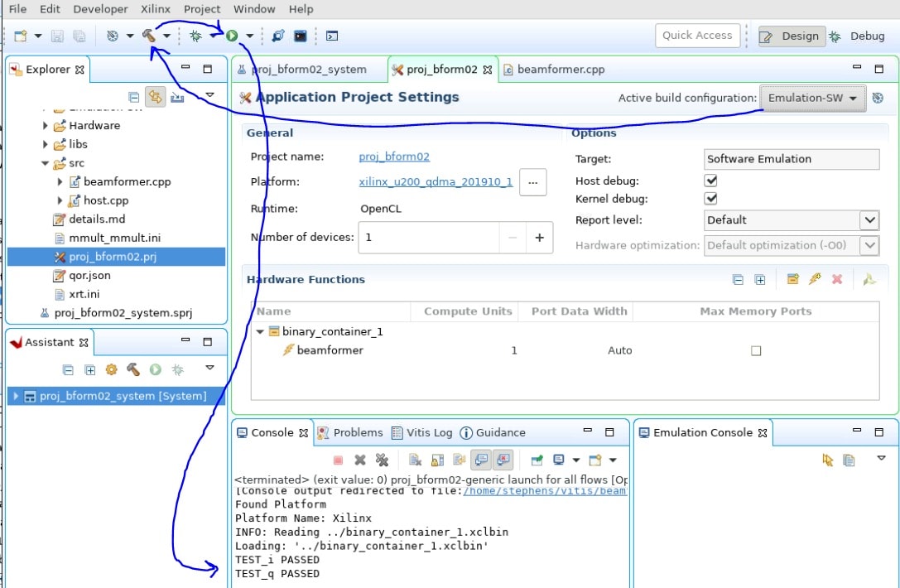Click the build configuration gauge icon in toolbar

(x=113, y=36)
